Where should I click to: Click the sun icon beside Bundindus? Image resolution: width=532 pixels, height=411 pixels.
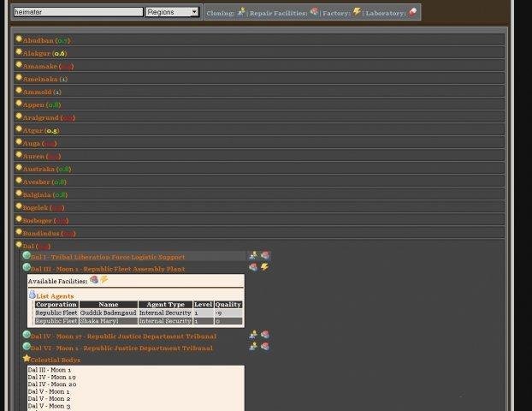tap(19, 232)
